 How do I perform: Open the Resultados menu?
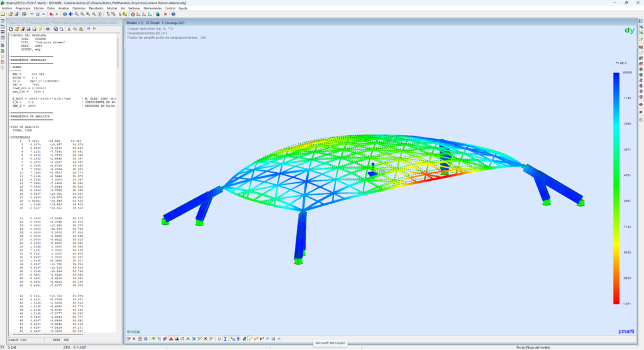click(x=96, y=8)
